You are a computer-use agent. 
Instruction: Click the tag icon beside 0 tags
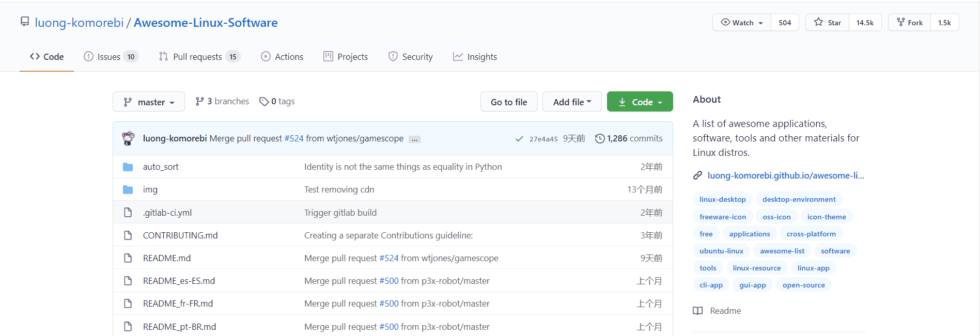click(264, 102)
